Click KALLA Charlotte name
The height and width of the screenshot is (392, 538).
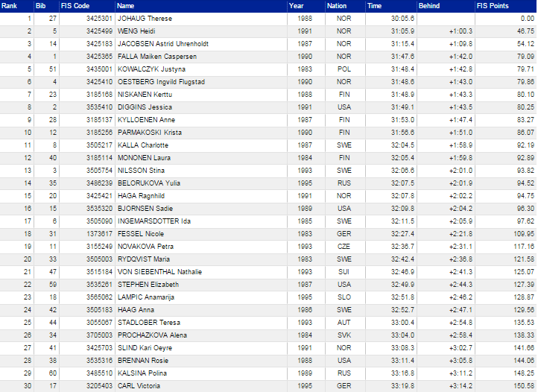coord(143,145)
